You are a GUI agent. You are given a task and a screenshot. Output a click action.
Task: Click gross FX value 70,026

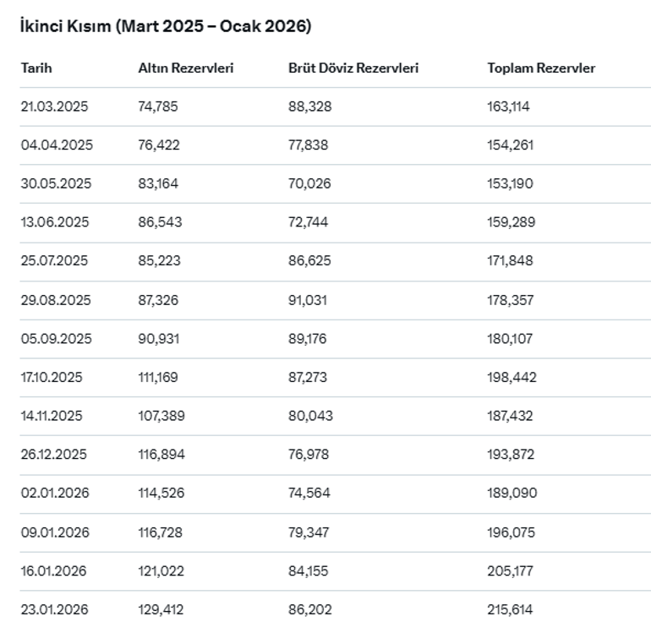(x=309, y=183)
